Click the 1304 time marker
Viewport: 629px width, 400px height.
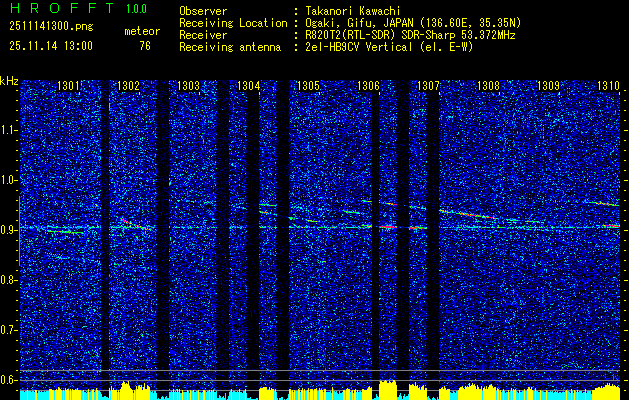click(x=248, y=85)
